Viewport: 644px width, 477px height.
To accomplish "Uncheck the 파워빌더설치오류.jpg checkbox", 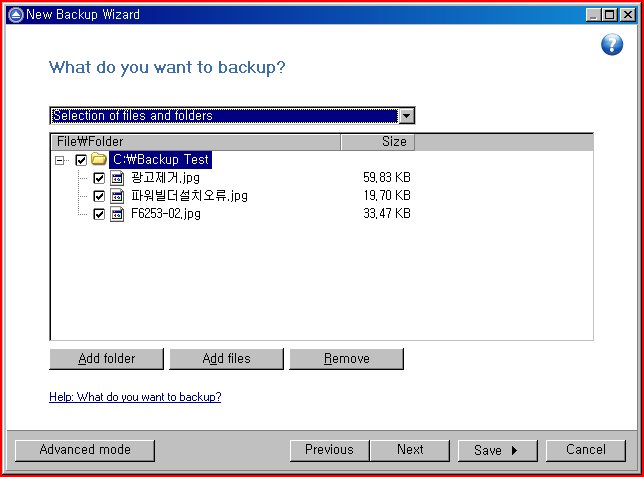I will [99, 196].
